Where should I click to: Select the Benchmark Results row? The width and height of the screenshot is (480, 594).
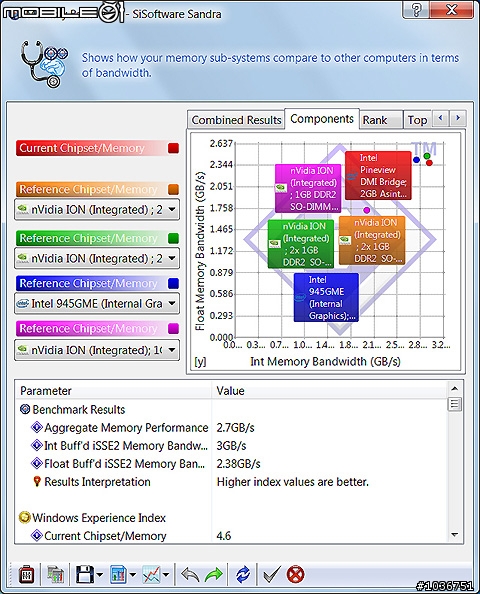(232, 410)
